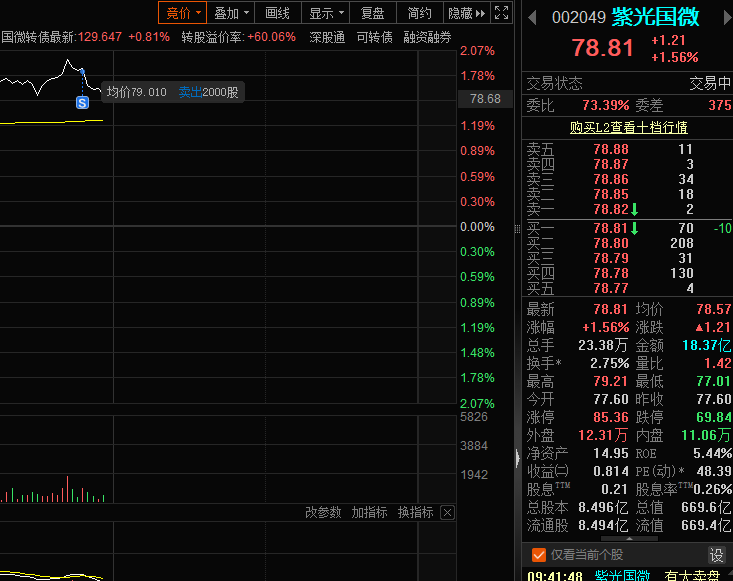The width and height of the screenshot is (733, 581).
Task: Click 内盘 value 11.06万
Action: click(706, 435)
